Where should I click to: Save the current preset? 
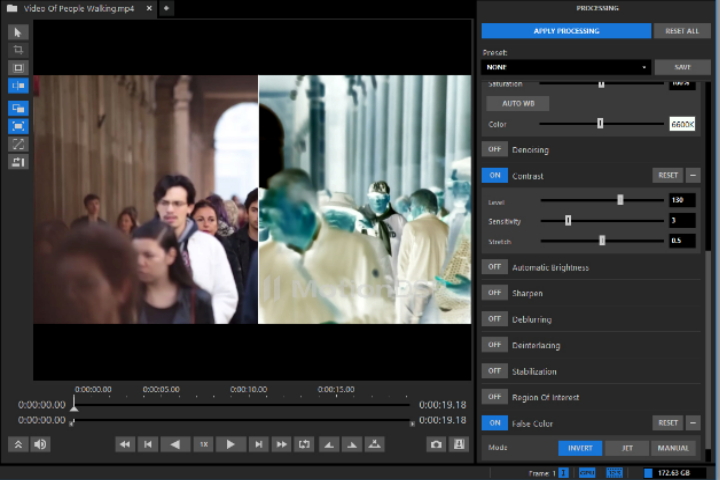tap(682, 67)
